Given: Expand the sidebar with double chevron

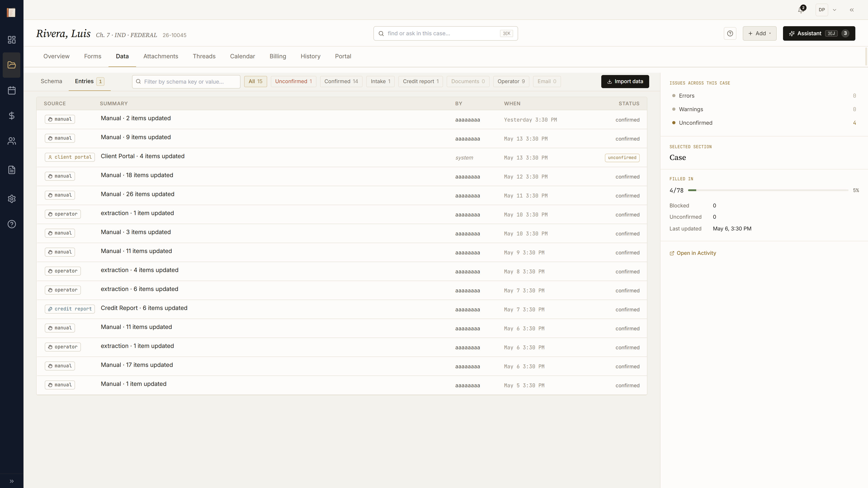Looking at the screenshot, I should click(12, 481).
